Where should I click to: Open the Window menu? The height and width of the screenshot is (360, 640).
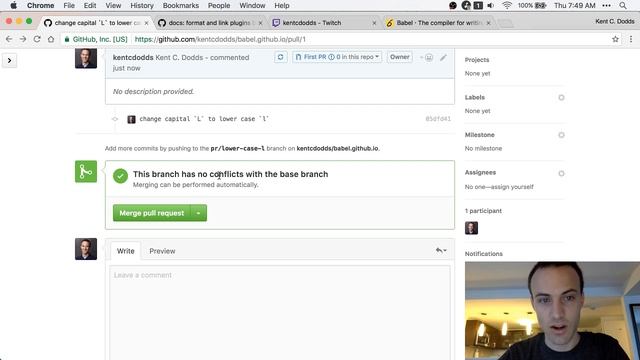(x=252, y=5)
